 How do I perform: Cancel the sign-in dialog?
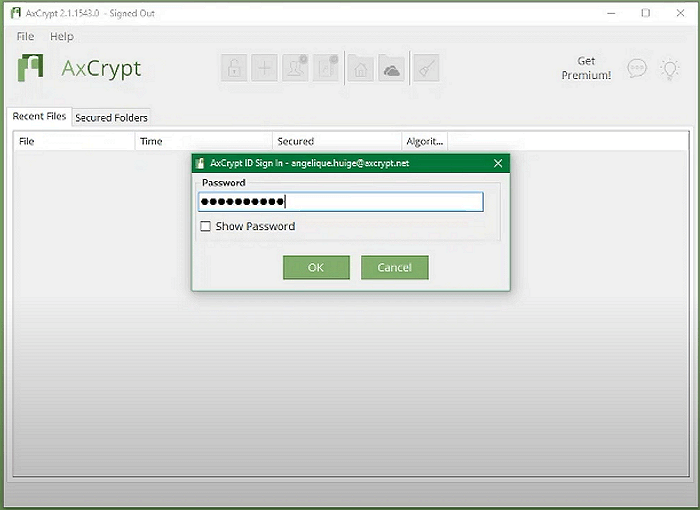(394, 267)
